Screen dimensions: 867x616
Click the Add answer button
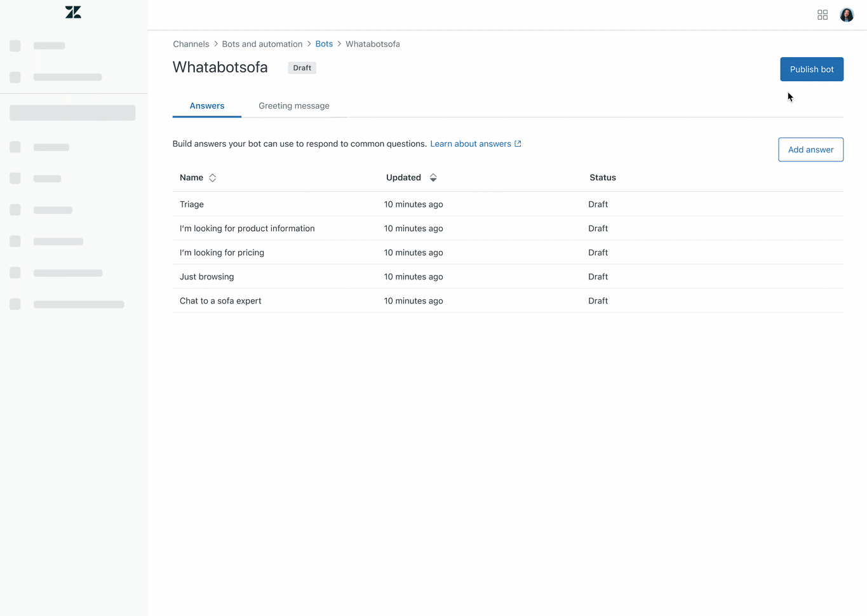(810, 150)
